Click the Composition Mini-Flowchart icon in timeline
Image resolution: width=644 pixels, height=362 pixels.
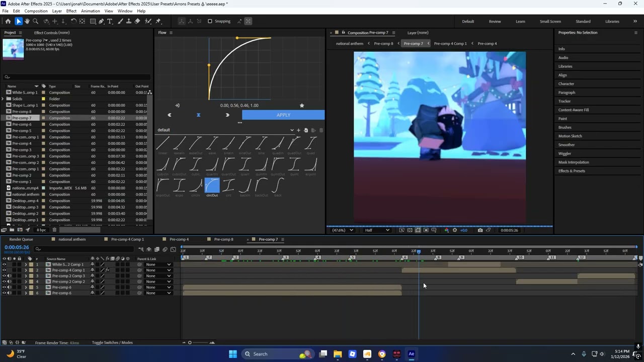point(141,249)
